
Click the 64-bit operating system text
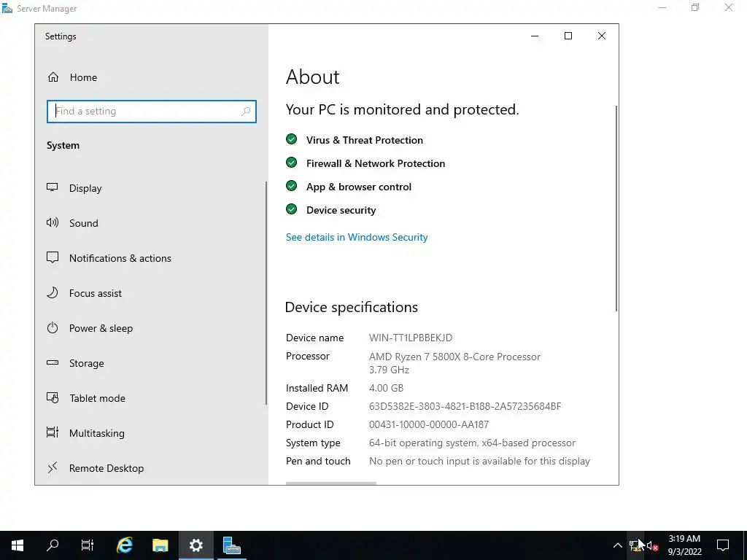[x=472, y=443]
